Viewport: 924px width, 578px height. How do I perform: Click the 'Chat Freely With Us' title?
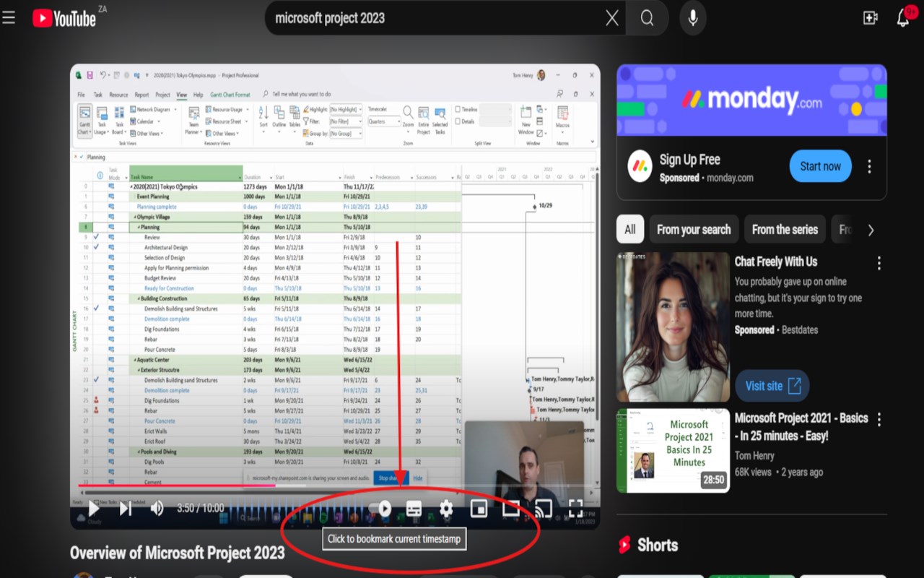coord(776,262)
